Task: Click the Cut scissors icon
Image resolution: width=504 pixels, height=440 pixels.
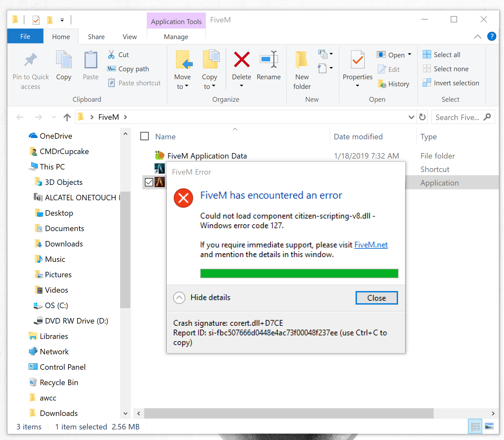Action: (x=111, y=55)
